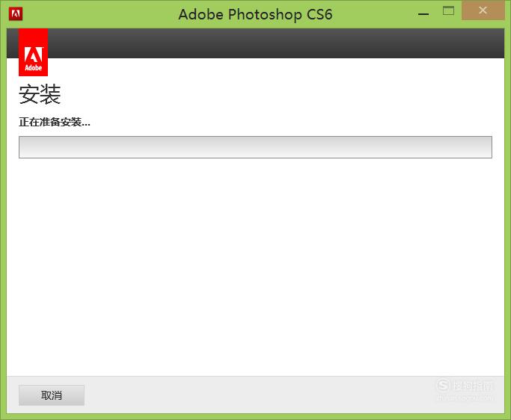511x420 pixels.
Task: Click the 搜狗指南 watermark text
Action: click(x=473, y=386)
